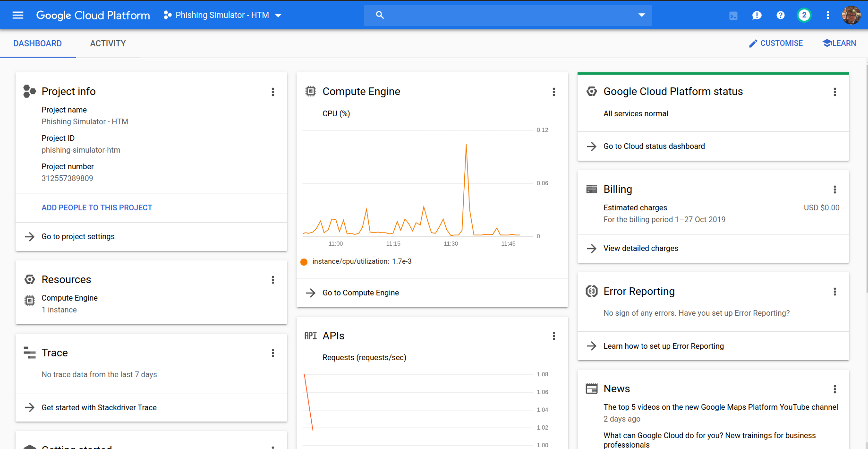This screenshot has height=449, width=868.
Task: Open Cloud Platform status card options menu
Action: pyautogui.click(x=835, y=92)
